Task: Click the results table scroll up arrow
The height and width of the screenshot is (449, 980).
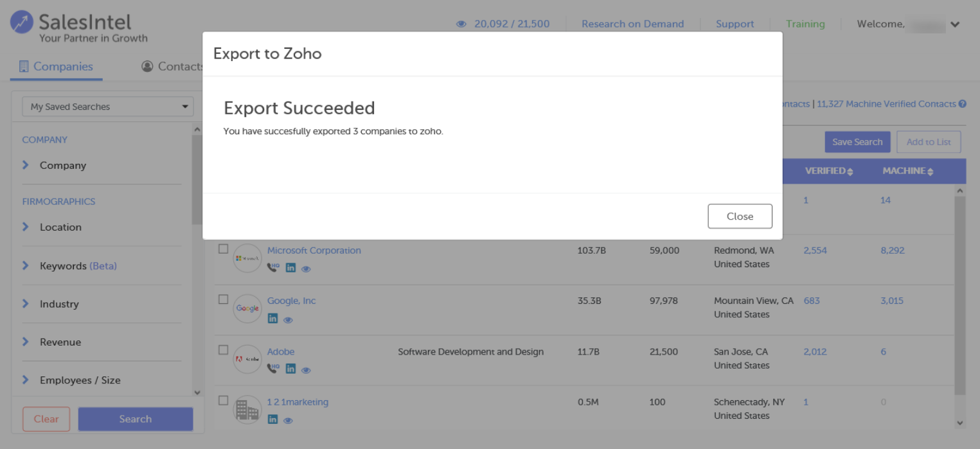Action: click(960, 191)
